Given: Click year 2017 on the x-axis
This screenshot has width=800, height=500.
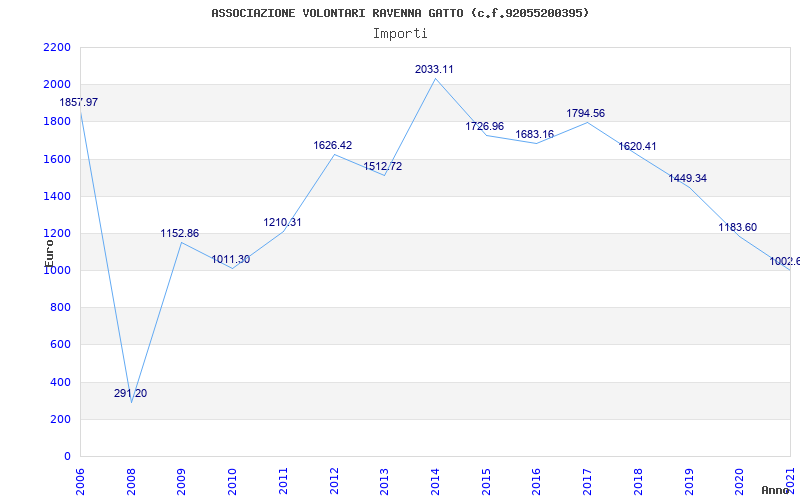Looking at the screenshot, I should point(587,482).
